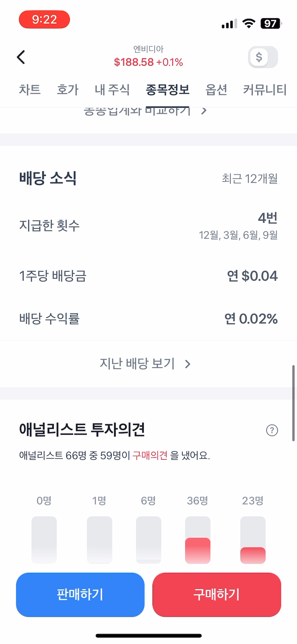297x644 pixels.
Task: Select the 내 주식 tab
Action: point(112,90)
